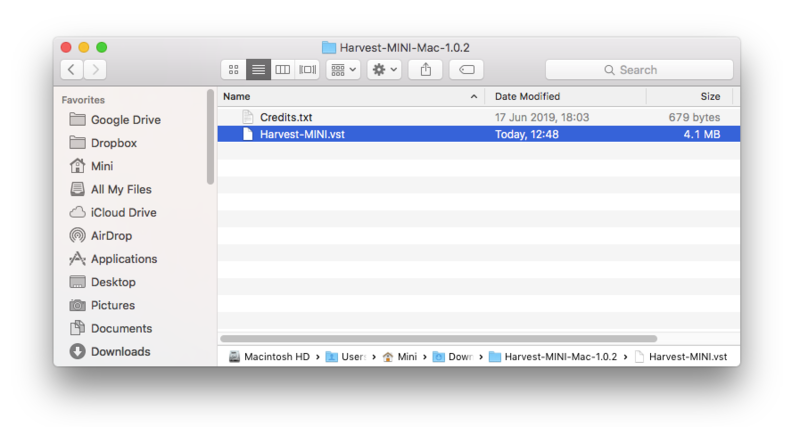800x427 pixels.
Task: Click the Mini house icon
Action: click(78, 166)
